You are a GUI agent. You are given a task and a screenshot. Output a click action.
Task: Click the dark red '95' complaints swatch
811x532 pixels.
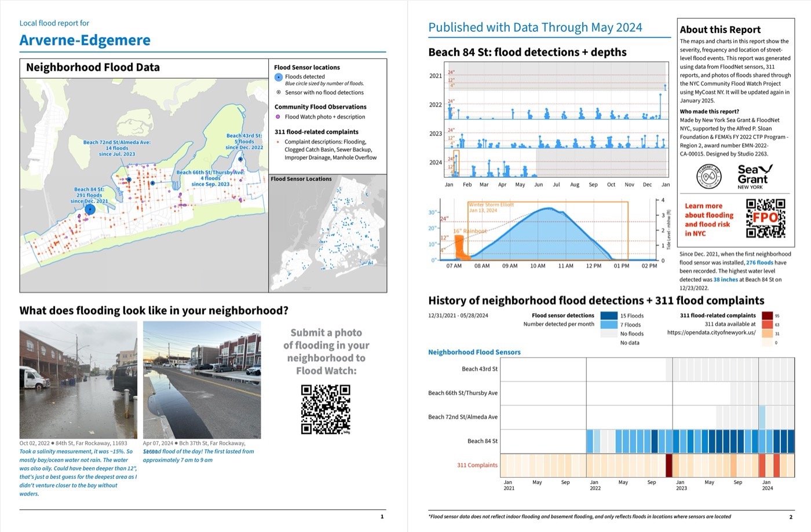pyautogui.click(x=767, y=315)
